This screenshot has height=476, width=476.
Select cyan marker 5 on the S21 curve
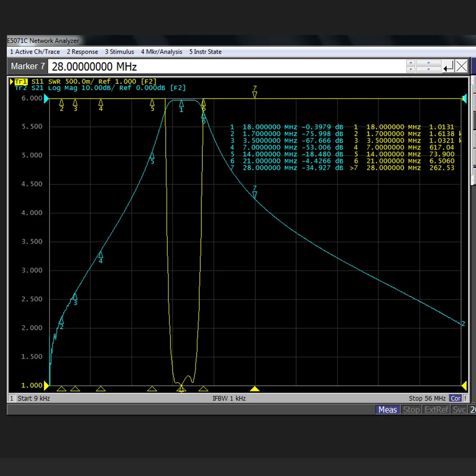coord(152,159)
